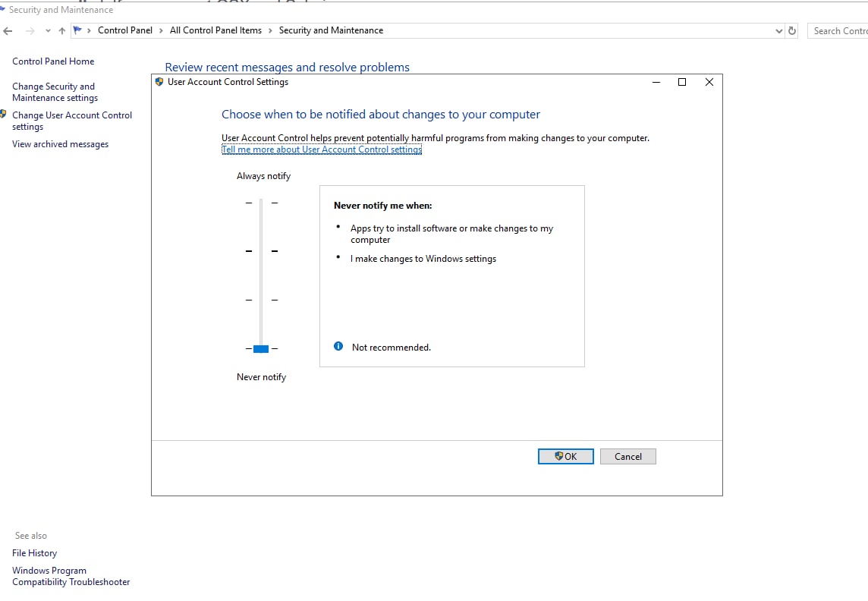Screen dimensions: 868x601
Task: Select All Control Panel Items breadcrumb
Action: tap(216, 30)
